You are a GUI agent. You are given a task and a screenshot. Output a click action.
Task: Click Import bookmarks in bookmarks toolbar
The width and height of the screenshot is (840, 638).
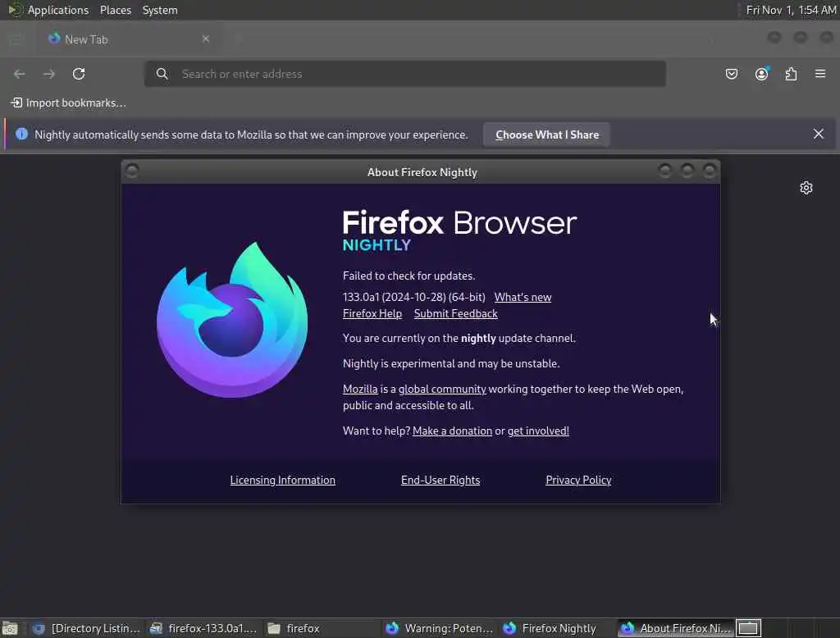[x=69, y=103]
